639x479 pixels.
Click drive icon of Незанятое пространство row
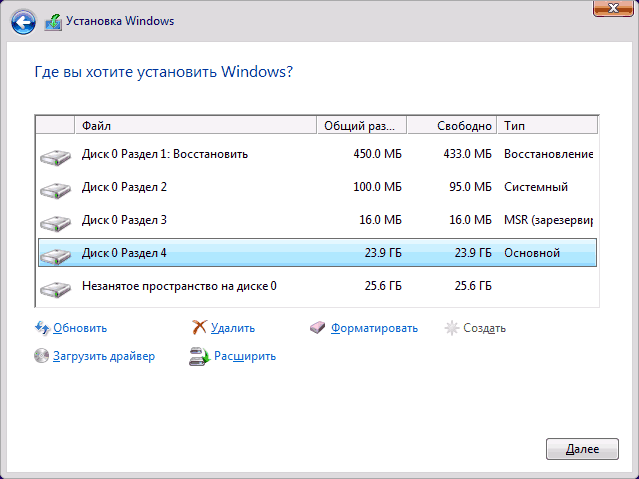click(x=56, y=288)
